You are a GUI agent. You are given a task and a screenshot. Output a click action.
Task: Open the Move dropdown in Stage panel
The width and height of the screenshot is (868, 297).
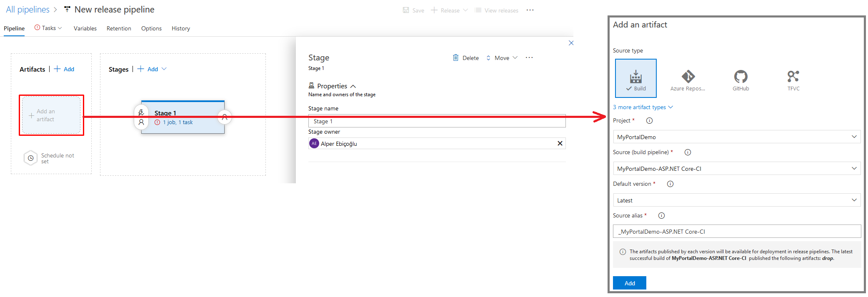(502, 58)
